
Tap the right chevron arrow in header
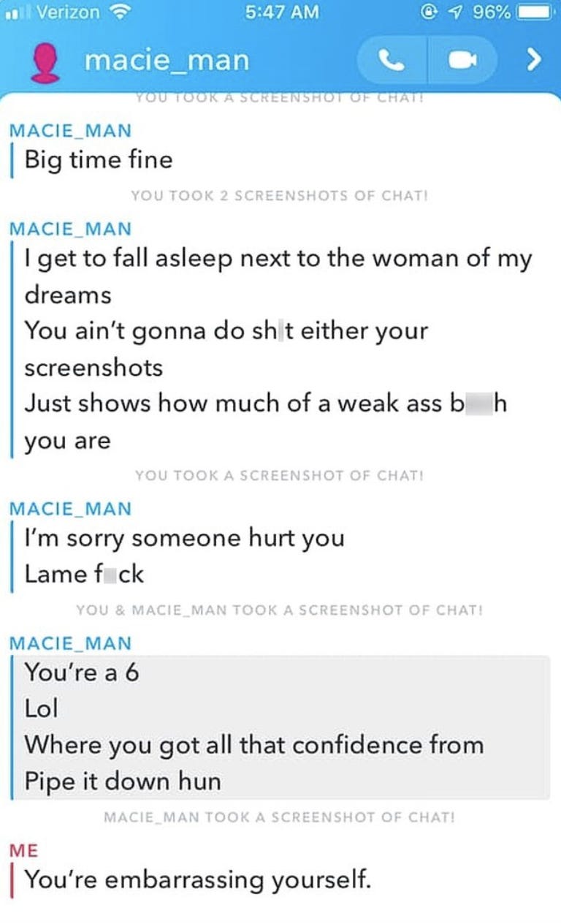[x=535, y=60]
